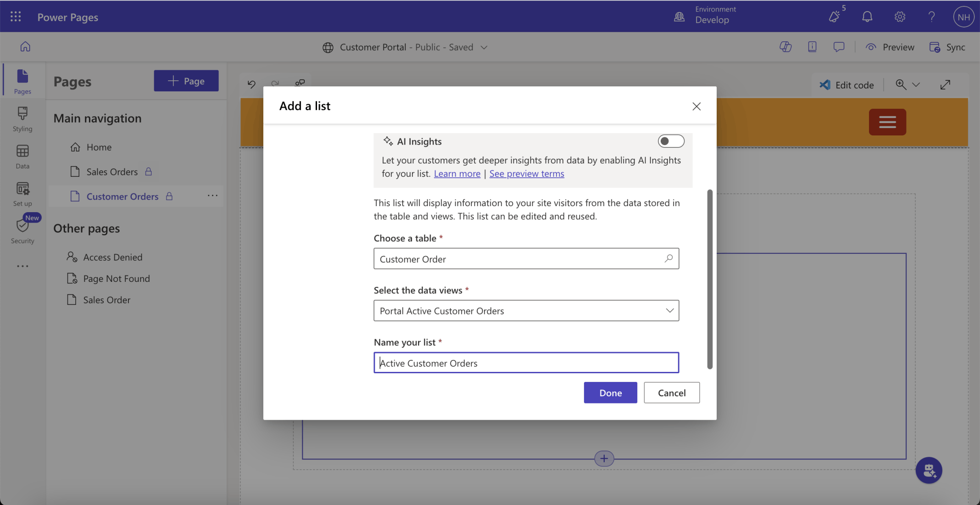Click the Done button
Screen dimensions: 980x505
tap(610, 393)
